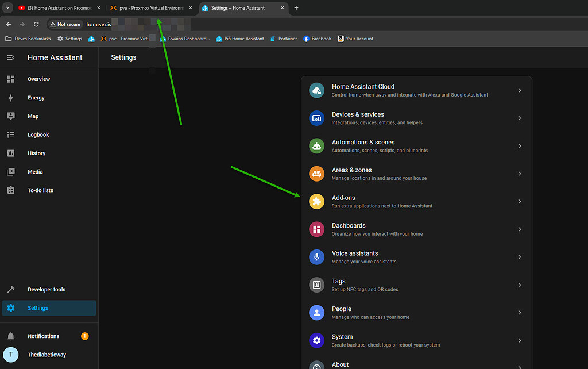The image size is (588, 369).
Task: Click the Notifications badge
Action: [x=84, y=336]
